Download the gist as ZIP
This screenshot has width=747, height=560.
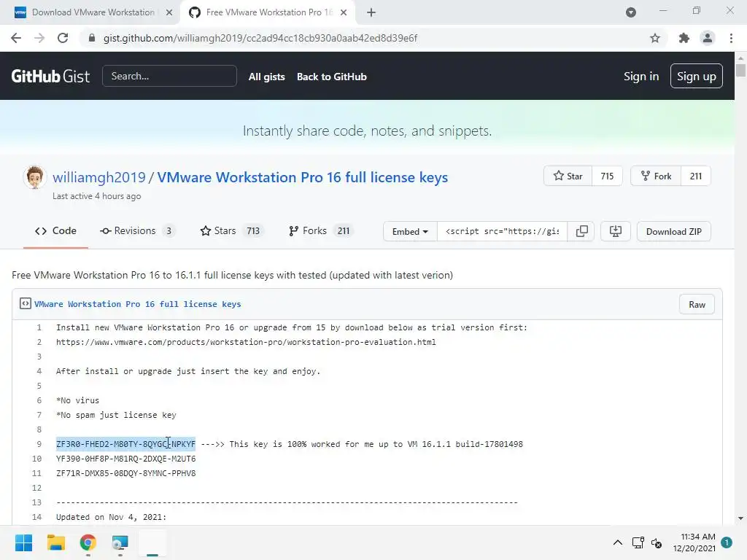click(x=673, y=231)
